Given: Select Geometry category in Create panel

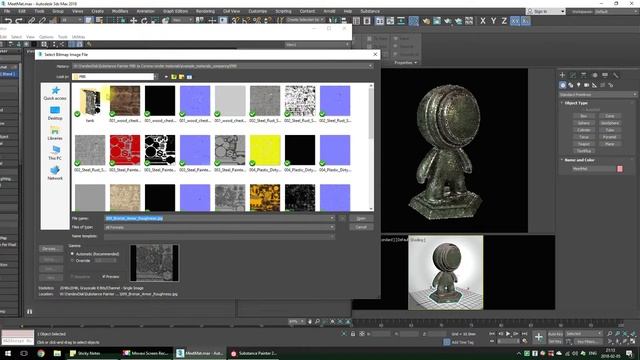Looking at the screenshot, I should coord(563,85).
